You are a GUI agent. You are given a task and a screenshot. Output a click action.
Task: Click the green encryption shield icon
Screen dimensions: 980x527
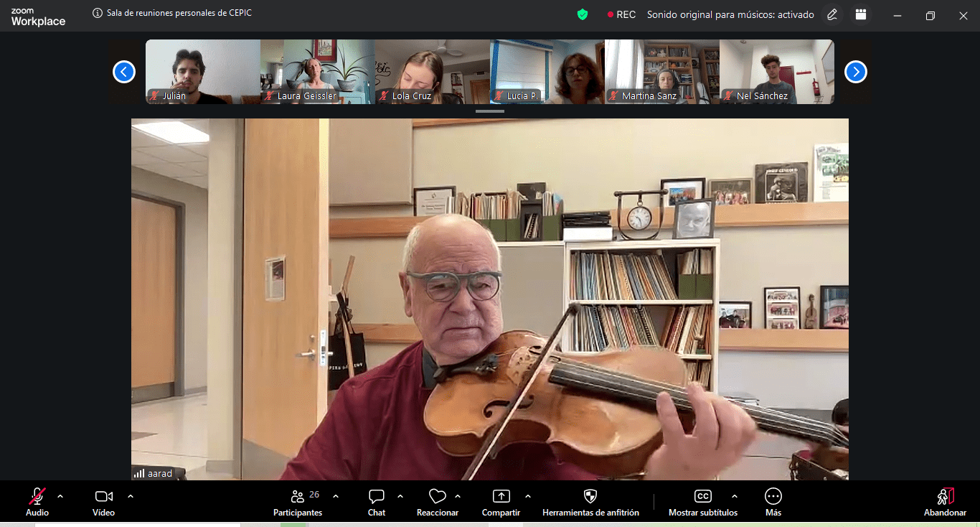coord(583,14)
